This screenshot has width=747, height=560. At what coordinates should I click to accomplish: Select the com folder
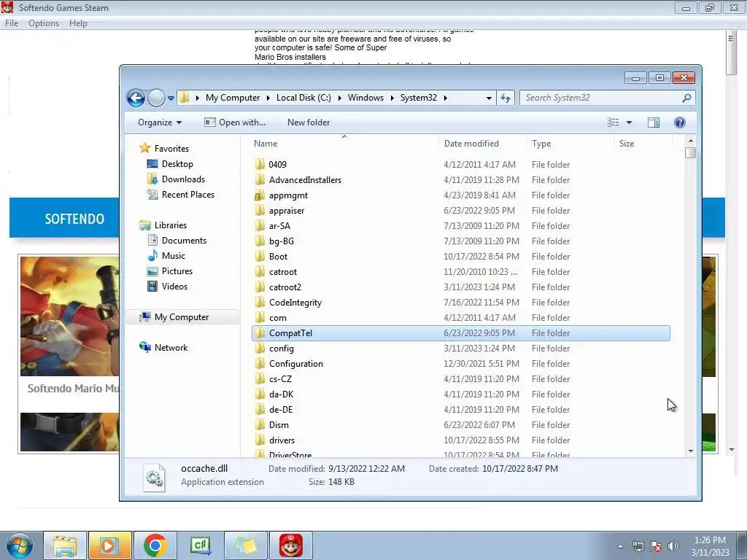coord(461,318)
